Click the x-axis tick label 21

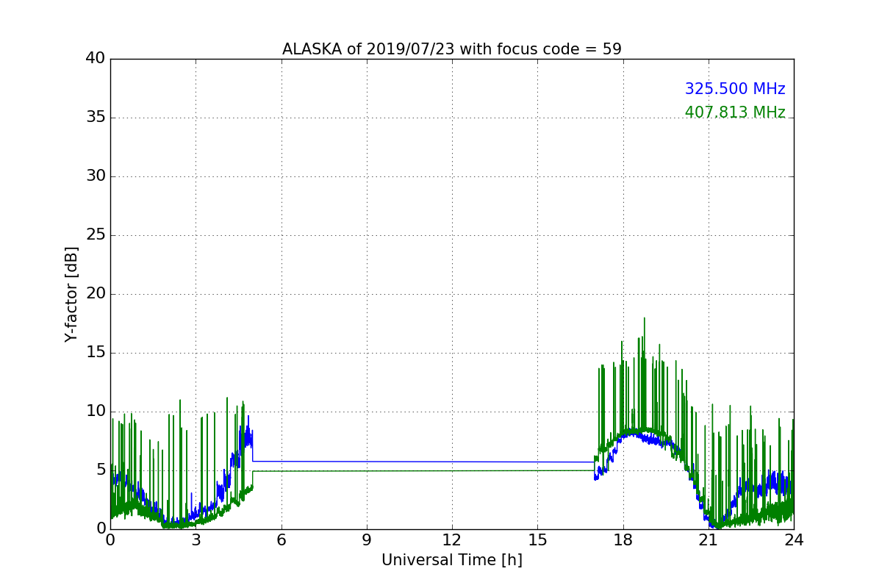point(709,540)
